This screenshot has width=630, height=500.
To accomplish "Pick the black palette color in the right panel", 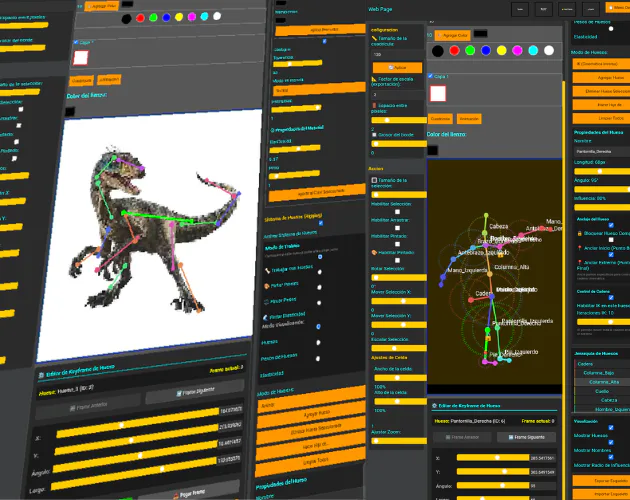I will 438,51.
